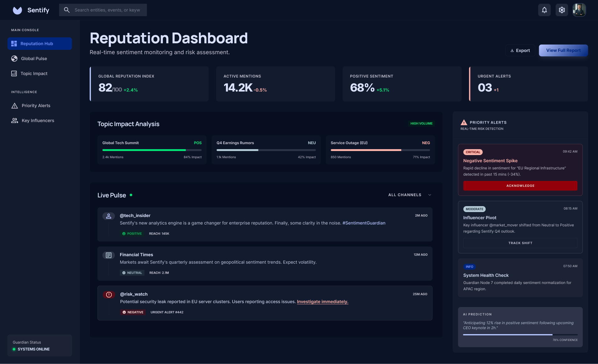The image size is (598, 364).
Task: Open the Urgent Alerts card
Action: pos(529,84)
